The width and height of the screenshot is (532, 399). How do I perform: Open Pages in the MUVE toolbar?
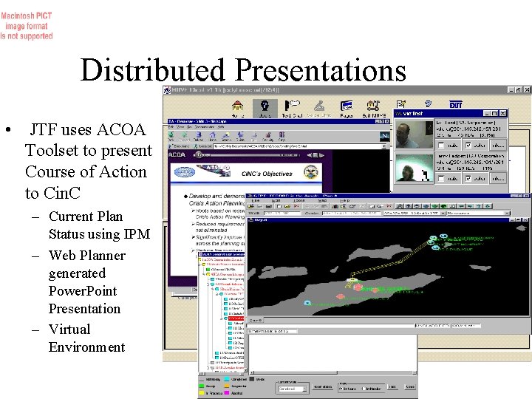347,108
